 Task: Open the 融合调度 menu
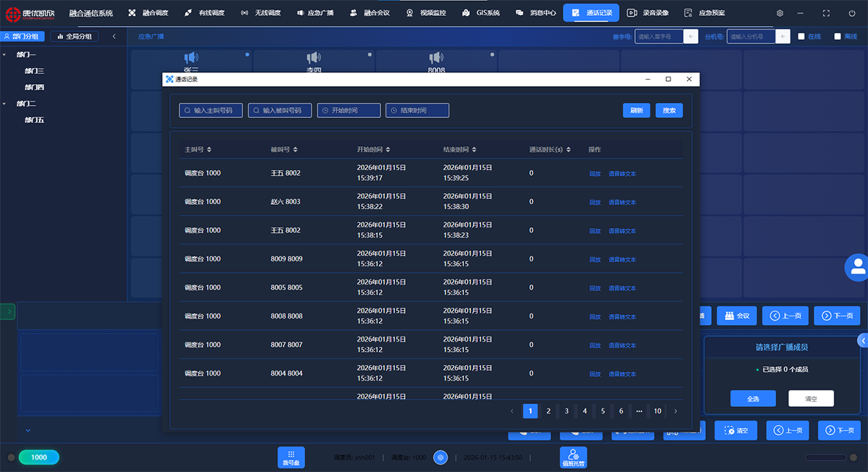(149, 13)
